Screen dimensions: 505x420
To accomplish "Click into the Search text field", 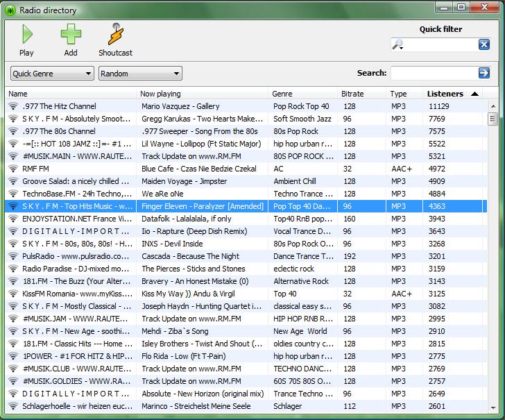I will coord(434,73).
